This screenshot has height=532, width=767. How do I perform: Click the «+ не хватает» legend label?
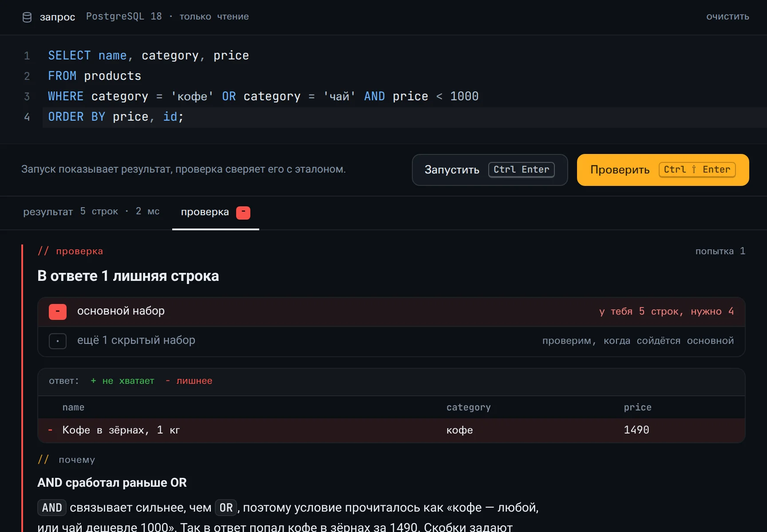(x=123, y=381)
